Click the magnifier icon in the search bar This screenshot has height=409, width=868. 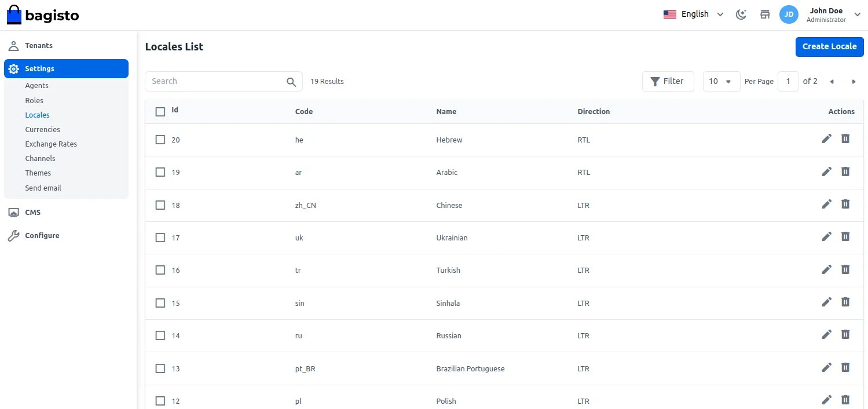pos(291,81)
